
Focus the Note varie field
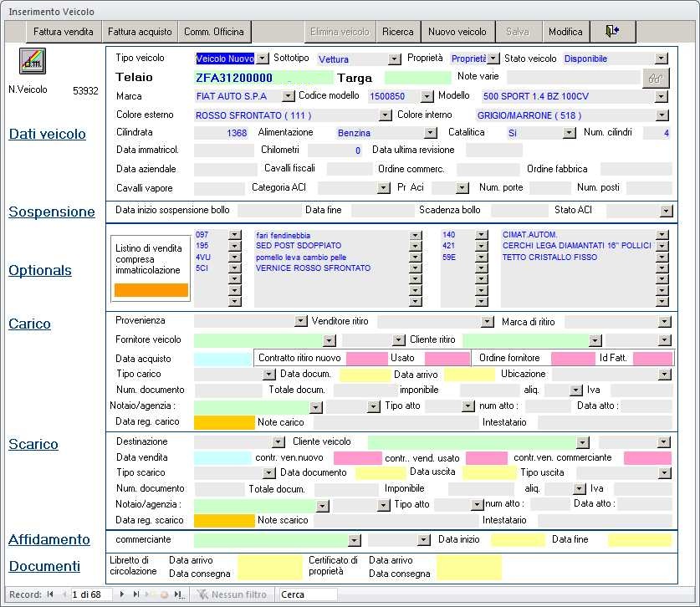[573, 77]
